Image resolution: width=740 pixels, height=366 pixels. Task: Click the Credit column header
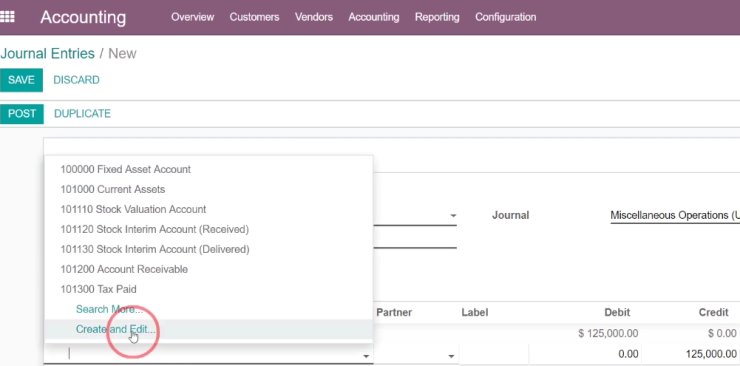pos(714,312)
